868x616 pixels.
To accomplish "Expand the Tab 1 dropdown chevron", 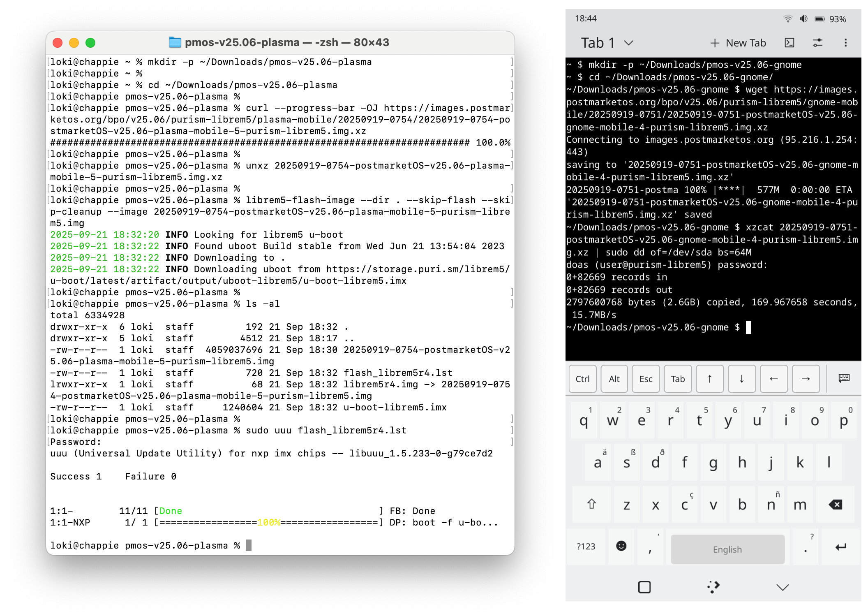I will (629, 43).
